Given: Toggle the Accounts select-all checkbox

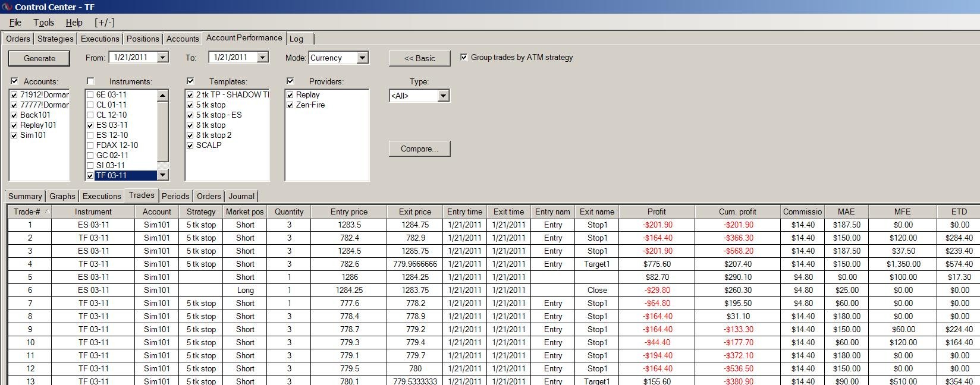Looking at the screenshot, I should point(14,81).
